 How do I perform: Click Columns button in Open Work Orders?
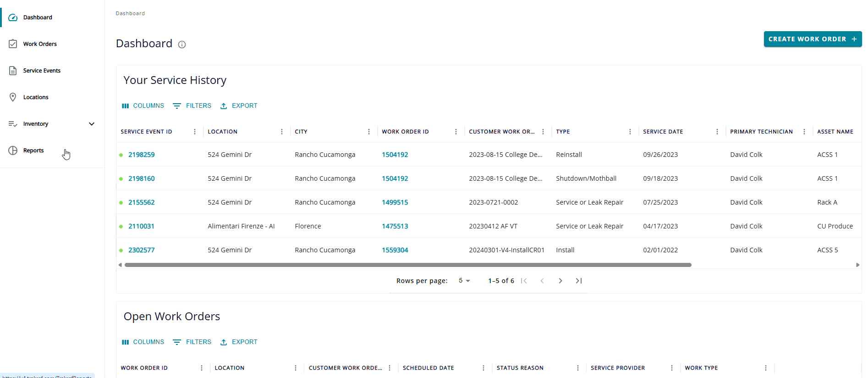143,342
